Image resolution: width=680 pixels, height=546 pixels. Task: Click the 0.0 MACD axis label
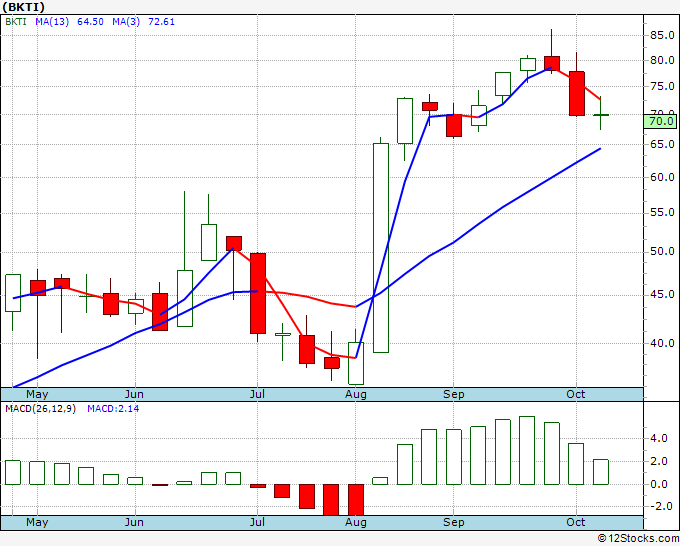659,484
